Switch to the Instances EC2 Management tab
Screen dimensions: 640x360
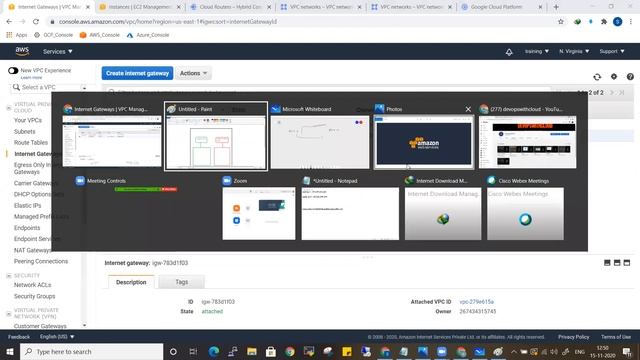point(139,7)
